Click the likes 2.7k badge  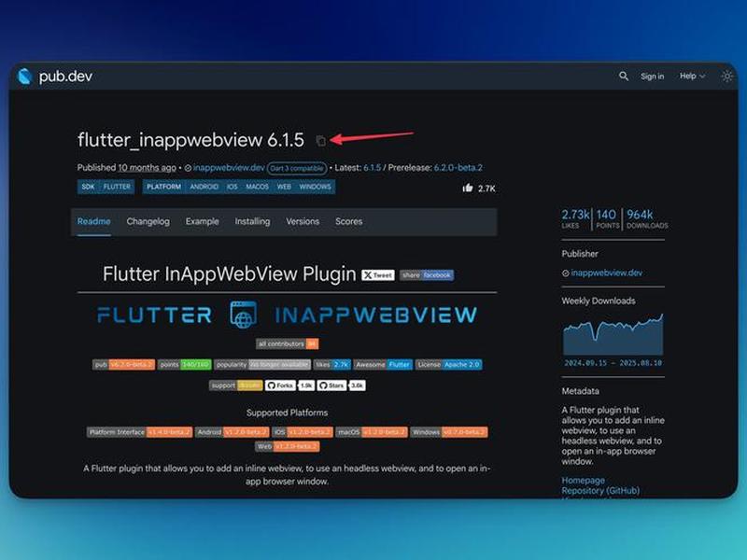(332, 364)
